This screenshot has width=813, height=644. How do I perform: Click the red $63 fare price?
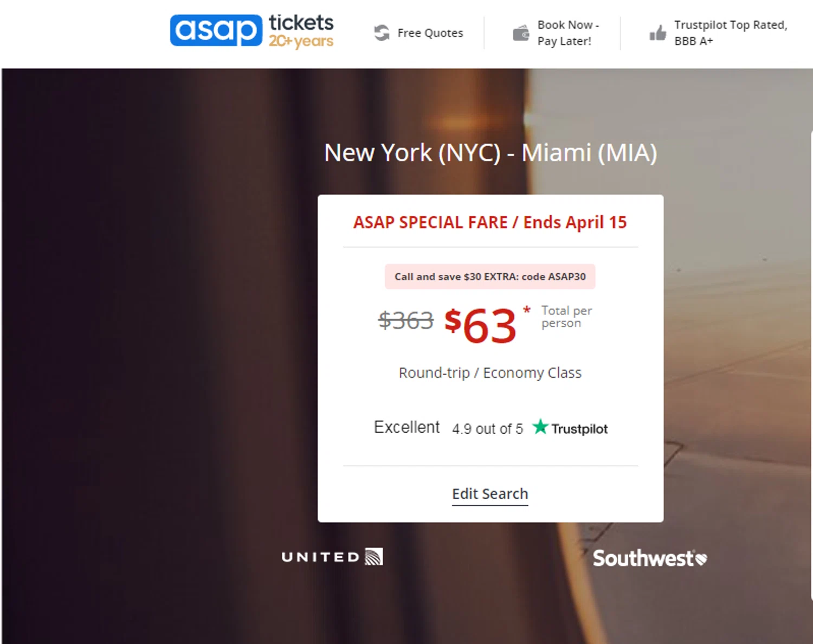point(480,325)
